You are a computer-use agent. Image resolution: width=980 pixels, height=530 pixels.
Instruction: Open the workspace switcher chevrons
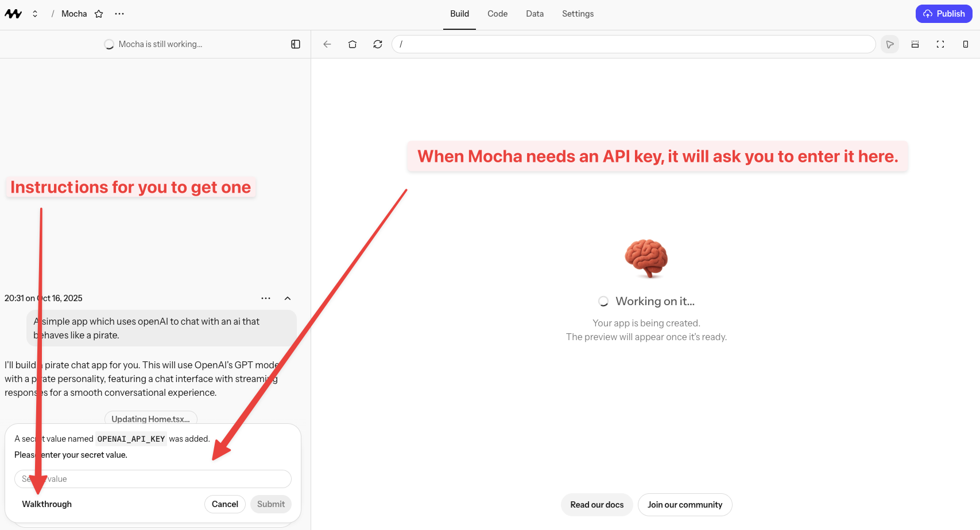click(35, 14)
